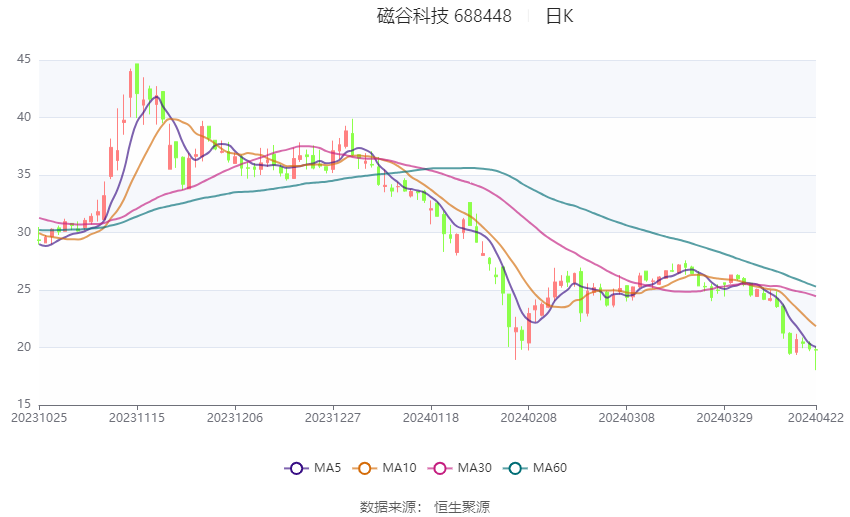Image resolution: width=850 pixels, height=517 pixels.
Task: Click the 恒生聚源 data source text
Action: pos(462,507)
